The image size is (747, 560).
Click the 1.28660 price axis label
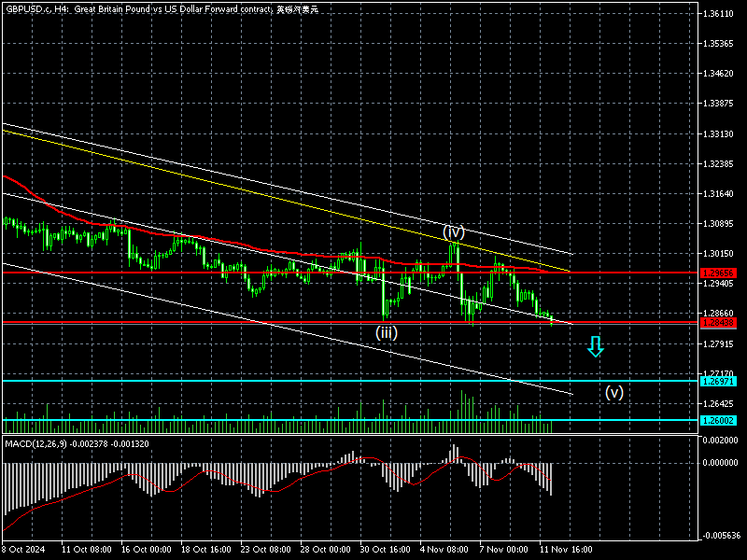[x=718, y=314]
